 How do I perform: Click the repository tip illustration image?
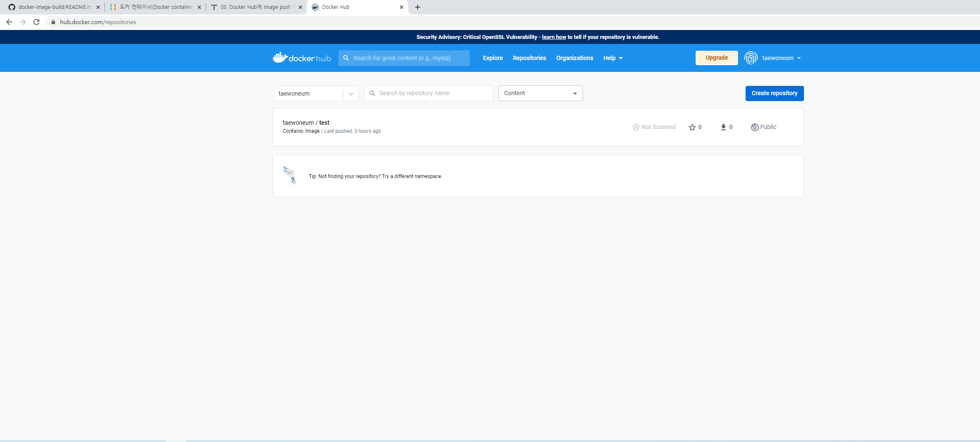pos(289,174)
